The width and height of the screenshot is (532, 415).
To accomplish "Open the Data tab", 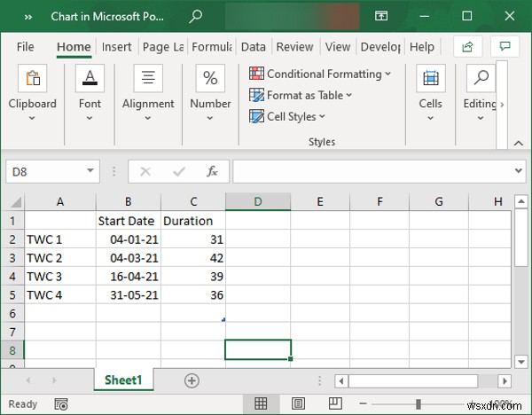I will pos(253,46).
